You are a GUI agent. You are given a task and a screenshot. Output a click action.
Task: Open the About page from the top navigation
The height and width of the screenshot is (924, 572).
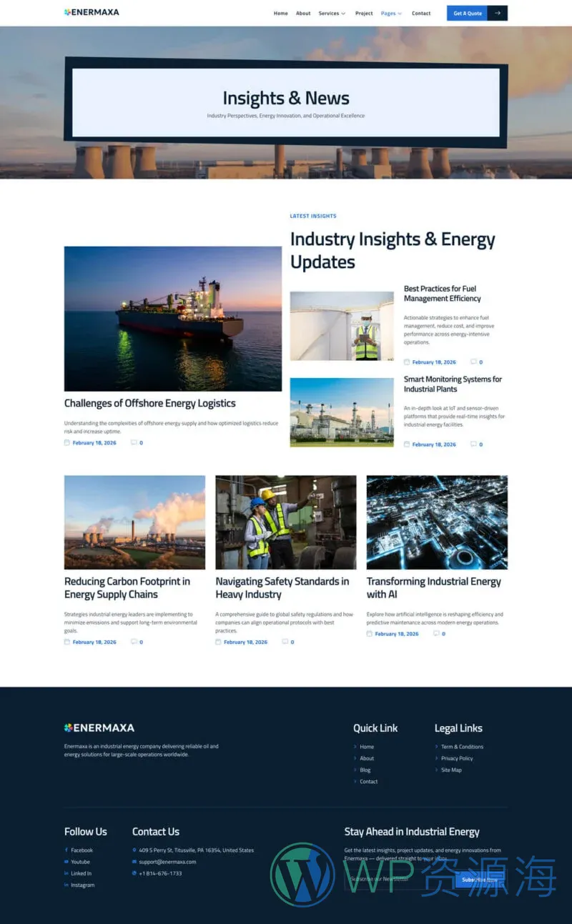pyautogui.click(x=303, y=13)
